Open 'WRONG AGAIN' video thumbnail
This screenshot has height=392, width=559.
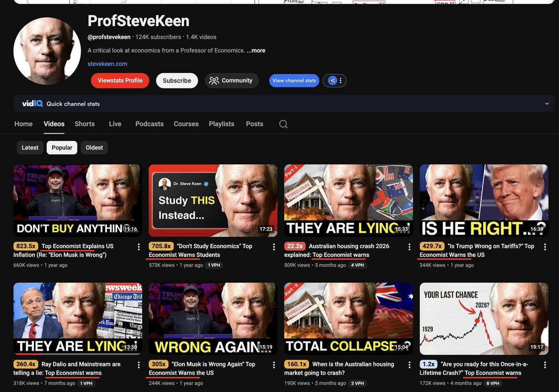point(213,319)
